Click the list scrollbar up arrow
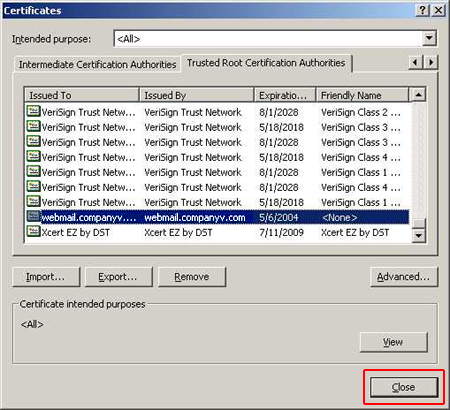The image size is (450, 410). (418, 95)
